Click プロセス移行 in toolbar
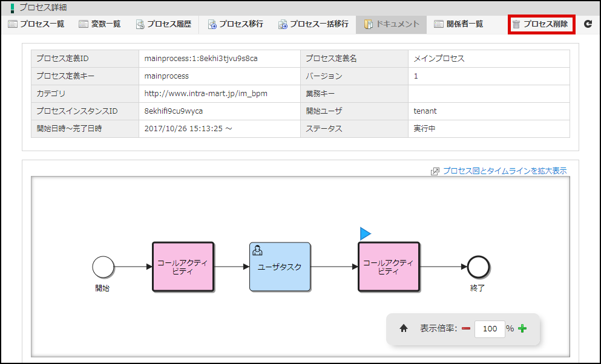The image size is (601, 364). pyautogui.click(x=235, y=24)
